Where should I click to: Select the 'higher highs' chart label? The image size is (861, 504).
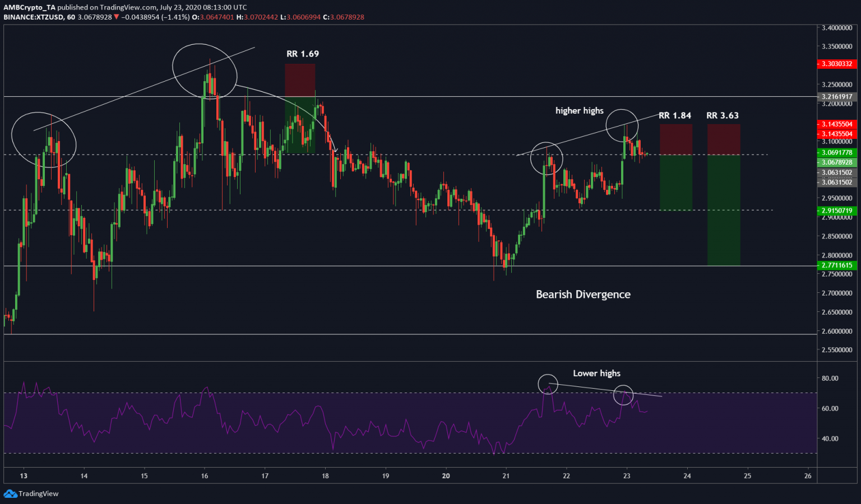579,111
